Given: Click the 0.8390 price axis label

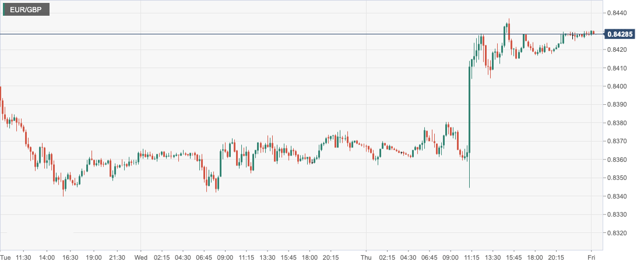Looking at the screenshot, I should [x=617, y=105].
